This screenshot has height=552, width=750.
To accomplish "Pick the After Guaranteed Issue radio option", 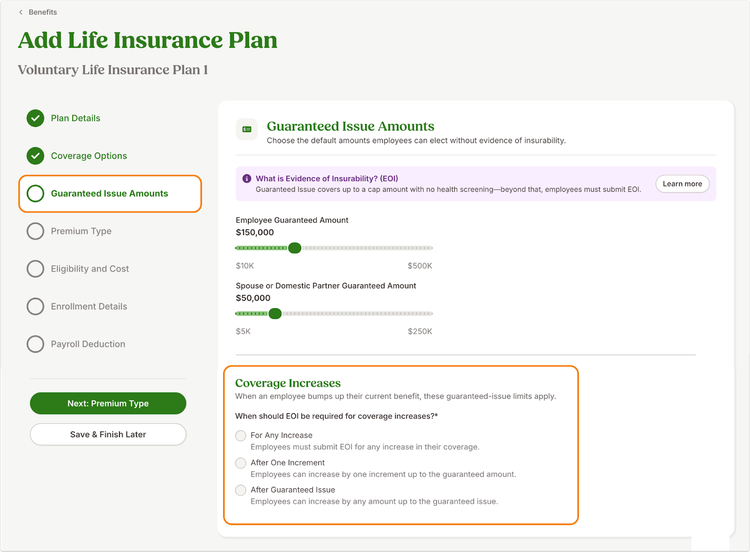I will [x=241, y=490].
